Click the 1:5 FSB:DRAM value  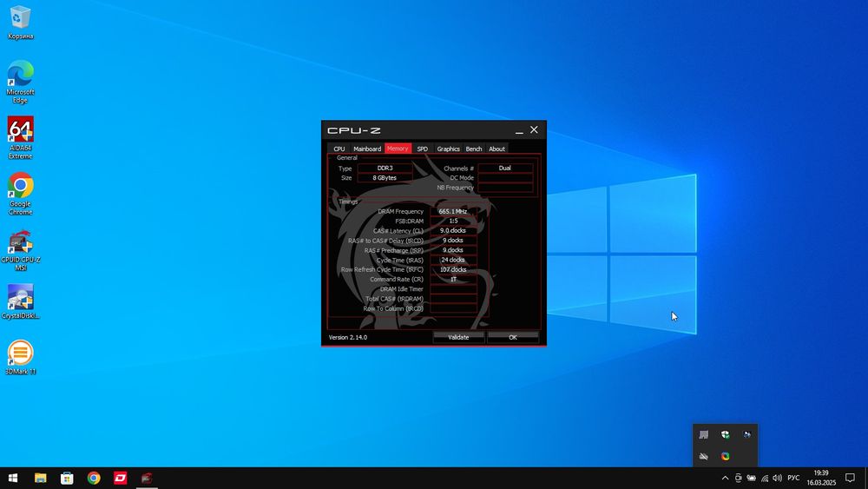(x=453, y=221)
